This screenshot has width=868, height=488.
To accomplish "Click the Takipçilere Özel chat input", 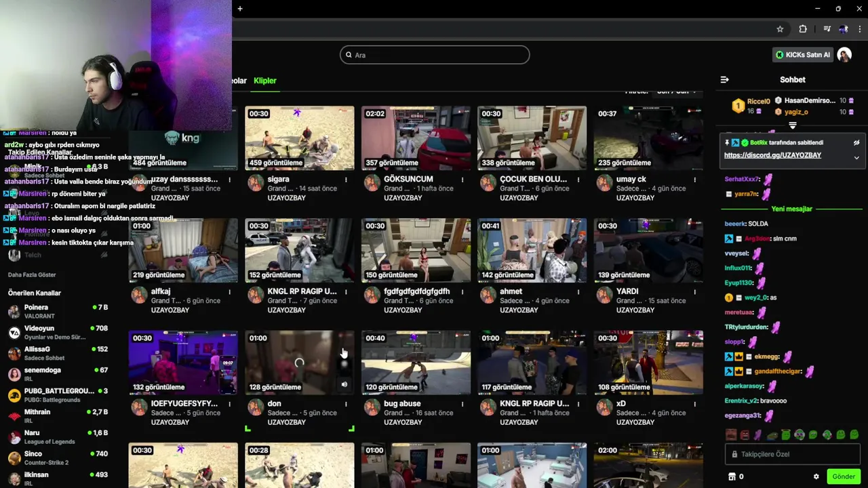I will point(793,454).
